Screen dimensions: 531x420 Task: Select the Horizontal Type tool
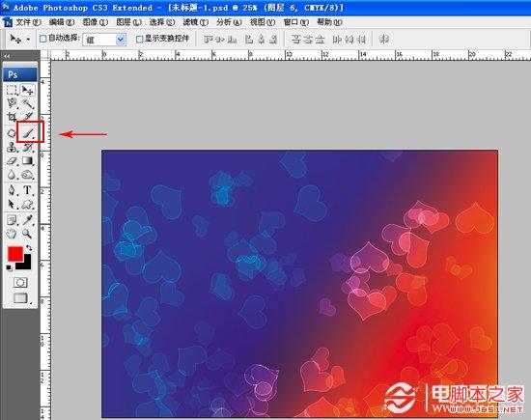(x=27, y=190)
